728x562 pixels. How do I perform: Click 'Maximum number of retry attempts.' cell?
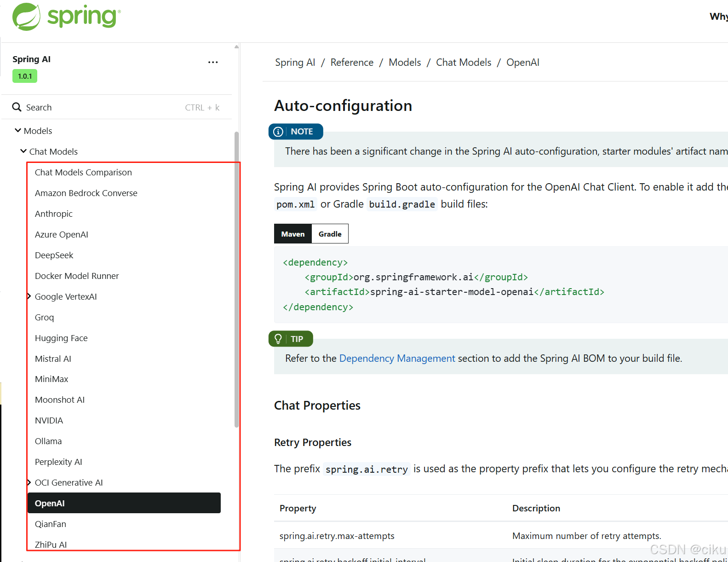click(587, 536)
